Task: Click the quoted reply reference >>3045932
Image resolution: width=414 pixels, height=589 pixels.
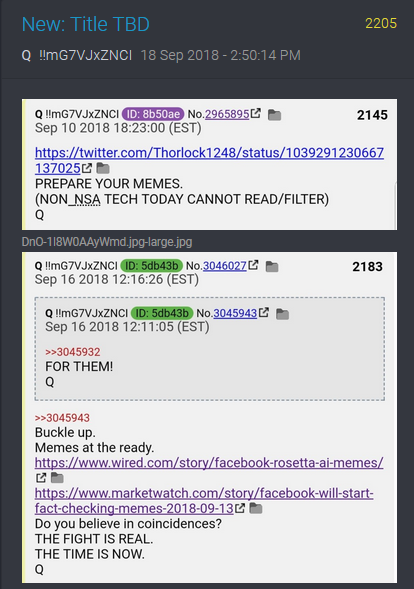Action: [73, 352]
